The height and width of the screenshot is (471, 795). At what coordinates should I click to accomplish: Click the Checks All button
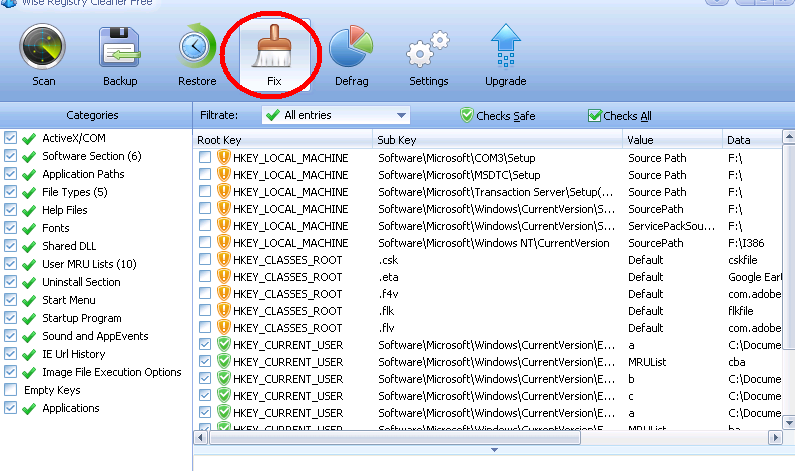620,116
